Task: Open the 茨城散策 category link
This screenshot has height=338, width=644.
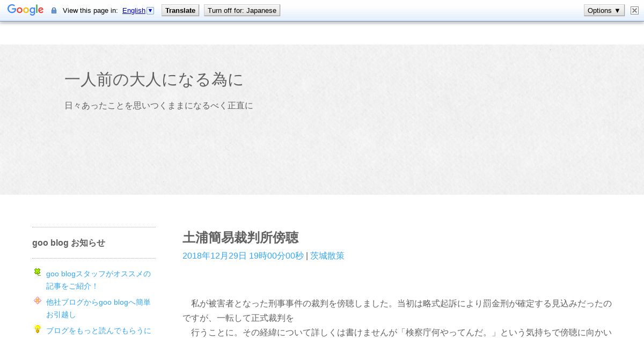Action: (x=327, y=256)
